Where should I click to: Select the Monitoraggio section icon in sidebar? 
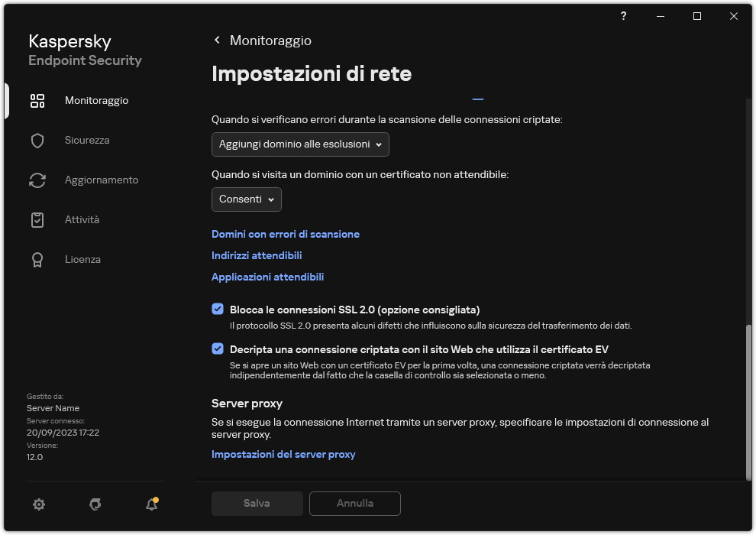[37, 100]
